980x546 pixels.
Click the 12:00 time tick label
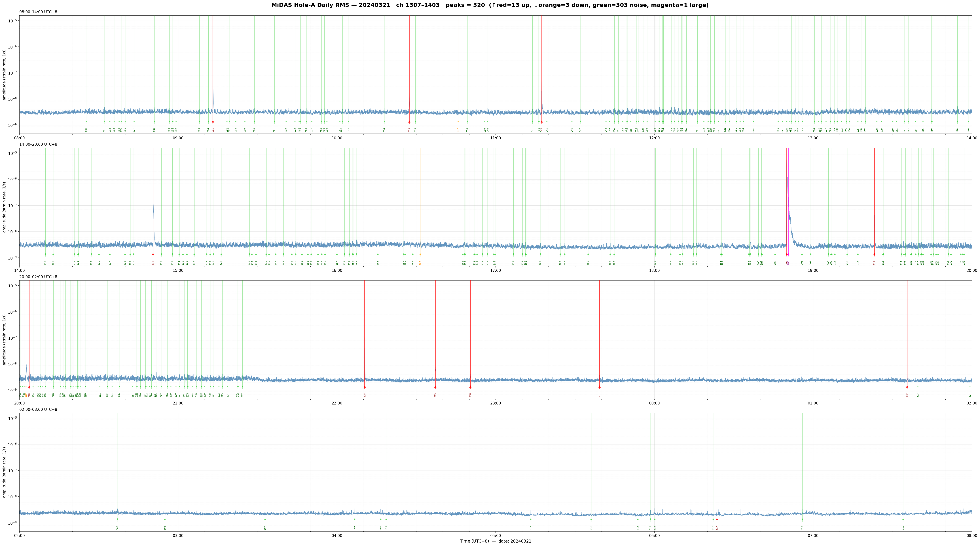tap(654, 138)
